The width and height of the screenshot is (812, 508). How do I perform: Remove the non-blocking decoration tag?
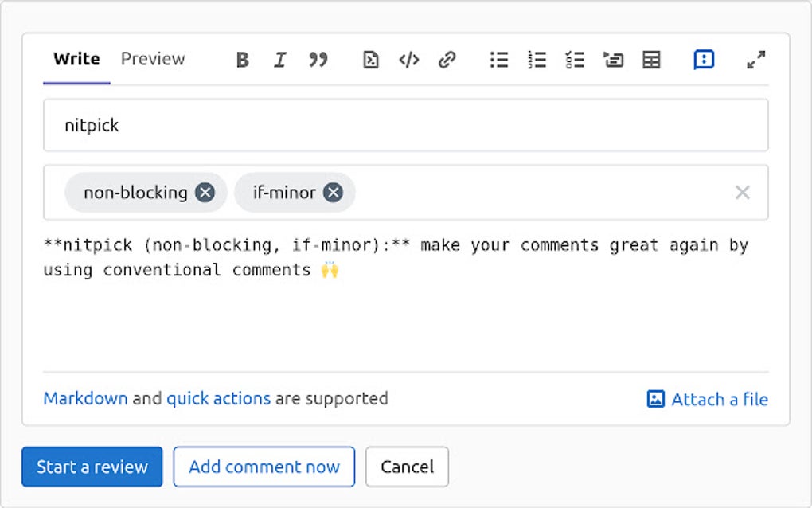205,192
